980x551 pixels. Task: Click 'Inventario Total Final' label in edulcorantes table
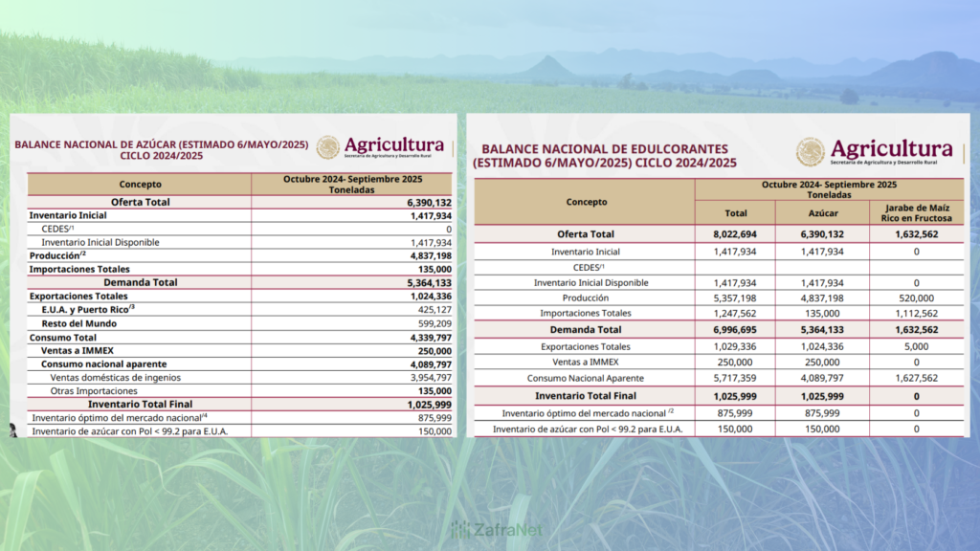click(586, 396)
